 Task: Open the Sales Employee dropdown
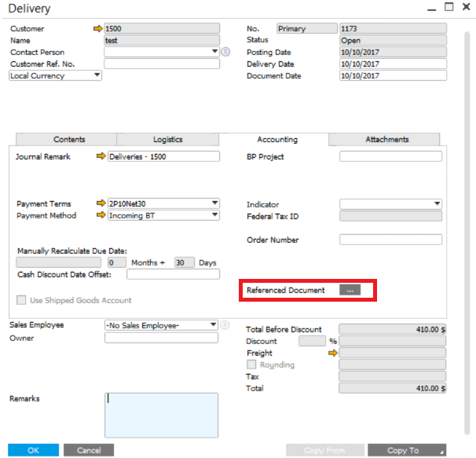click(x=213, y=325)
